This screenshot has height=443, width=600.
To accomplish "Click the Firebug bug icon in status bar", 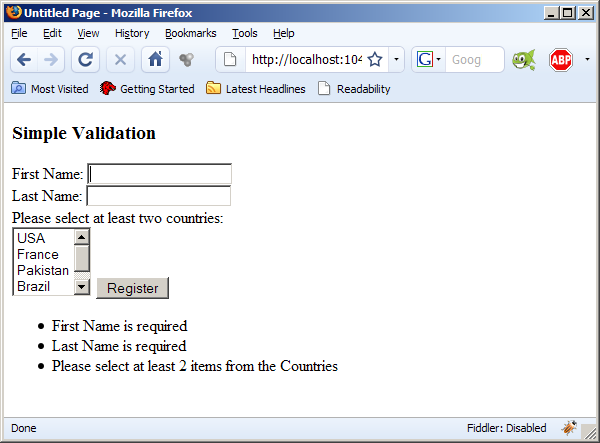I will coord(570,428).
